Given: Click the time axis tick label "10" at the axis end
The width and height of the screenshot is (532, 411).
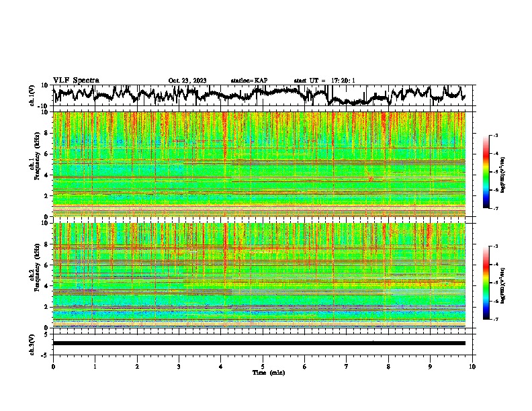Looking at the screenshot, I should [x=472, y=367].
